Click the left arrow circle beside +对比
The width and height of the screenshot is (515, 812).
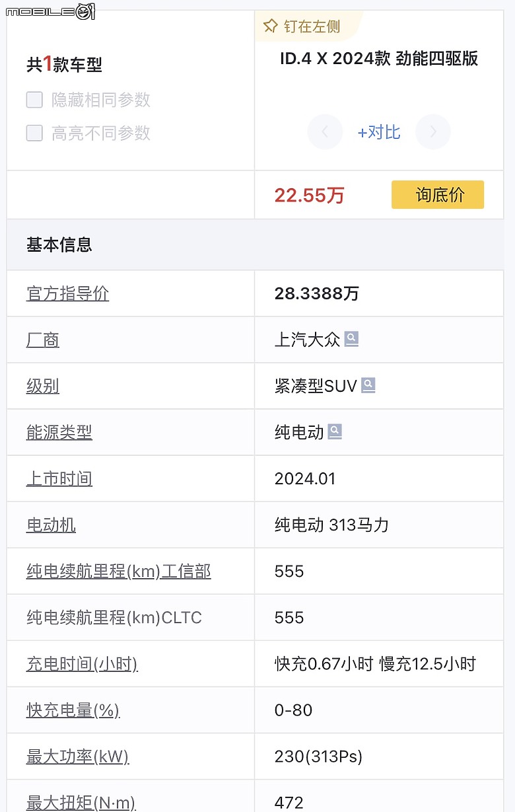coord(325,131)
